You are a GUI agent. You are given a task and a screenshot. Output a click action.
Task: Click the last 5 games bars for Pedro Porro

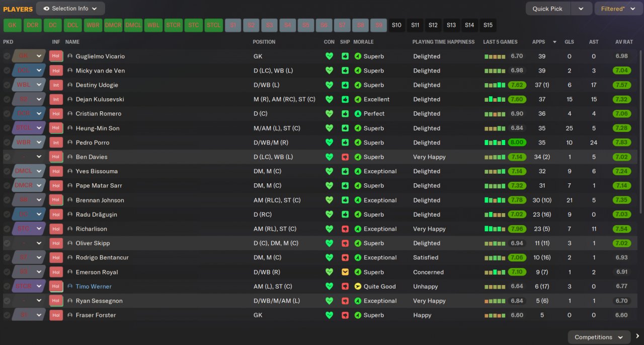[x=495, y=143]
